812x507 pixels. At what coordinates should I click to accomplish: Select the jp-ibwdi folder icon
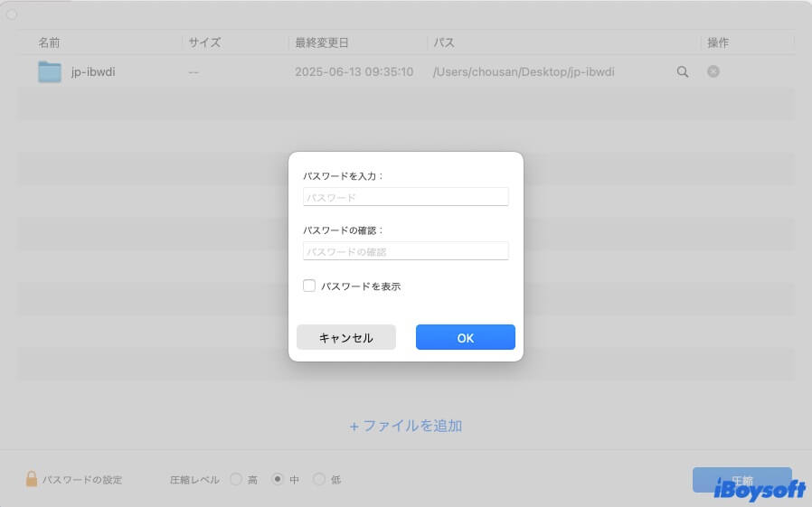50,72
